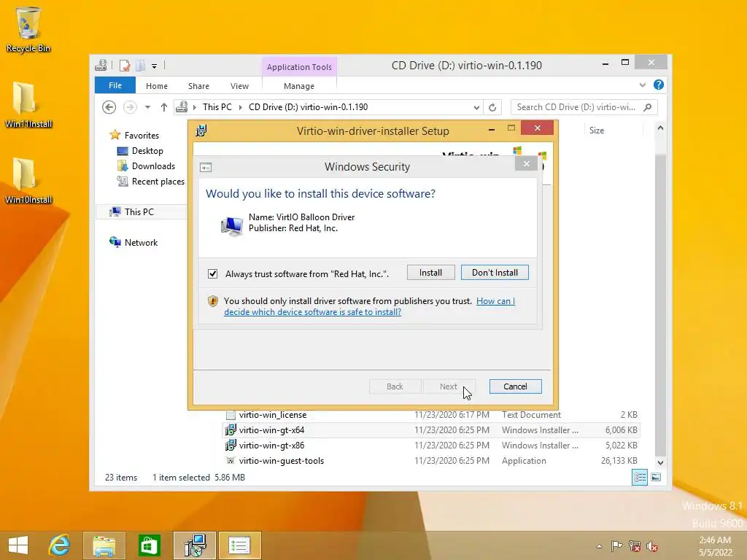Switch to the Manage ribbon tab
747x560 pixels.
[x=298, y=86]
